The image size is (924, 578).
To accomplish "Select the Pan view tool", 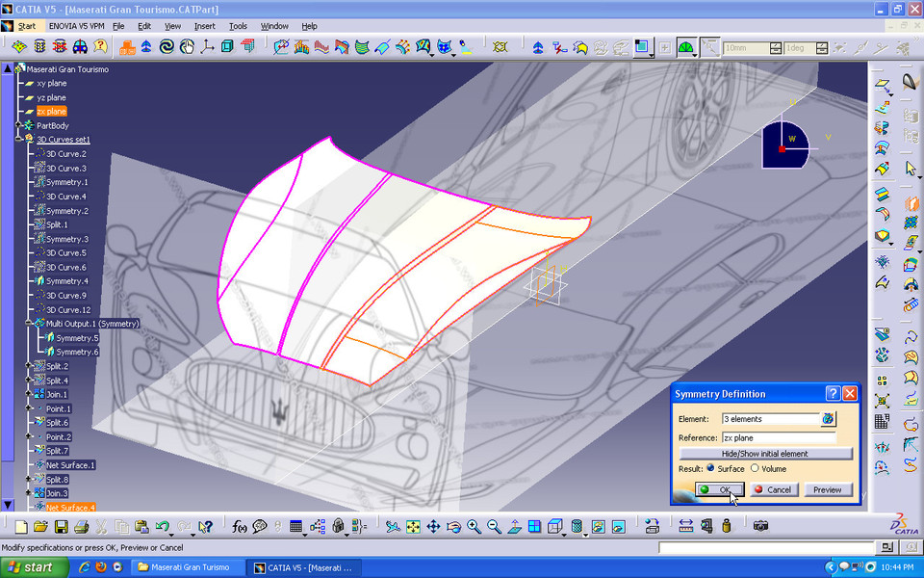I will point(433,527).
